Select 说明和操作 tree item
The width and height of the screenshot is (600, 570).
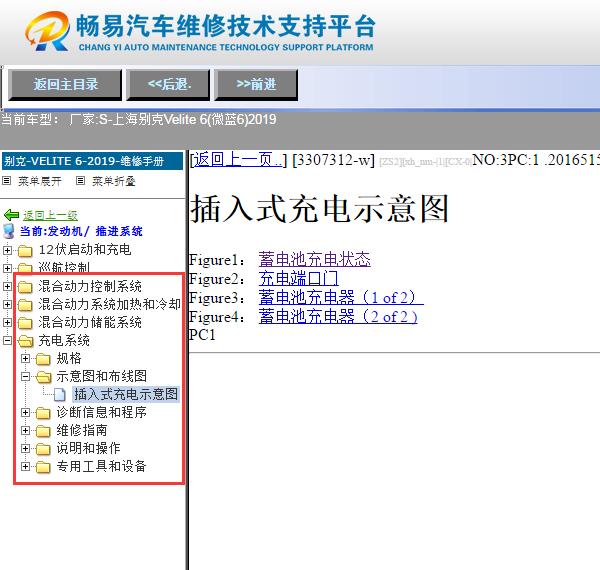[89, 448]
